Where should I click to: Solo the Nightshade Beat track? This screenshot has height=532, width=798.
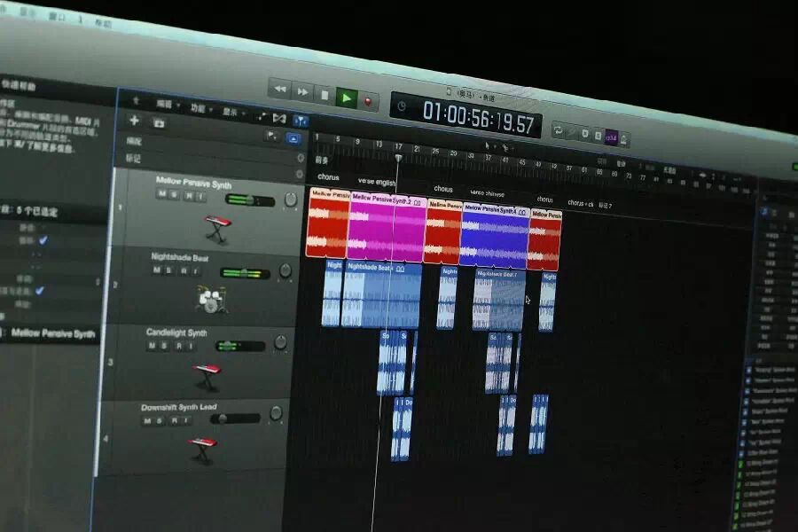point(169,270)
